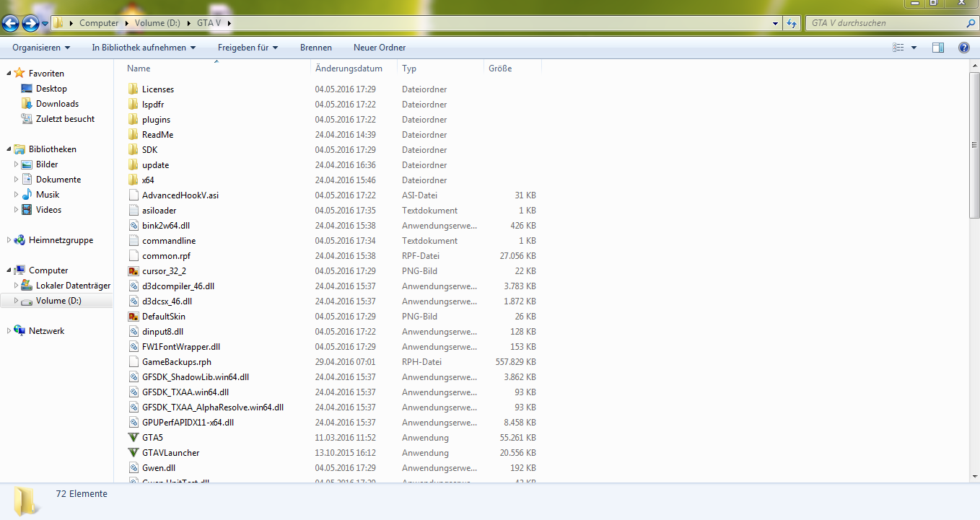Select the commandline text document name
The width and height of the screenshot is (980, 520).
point(169,241)
